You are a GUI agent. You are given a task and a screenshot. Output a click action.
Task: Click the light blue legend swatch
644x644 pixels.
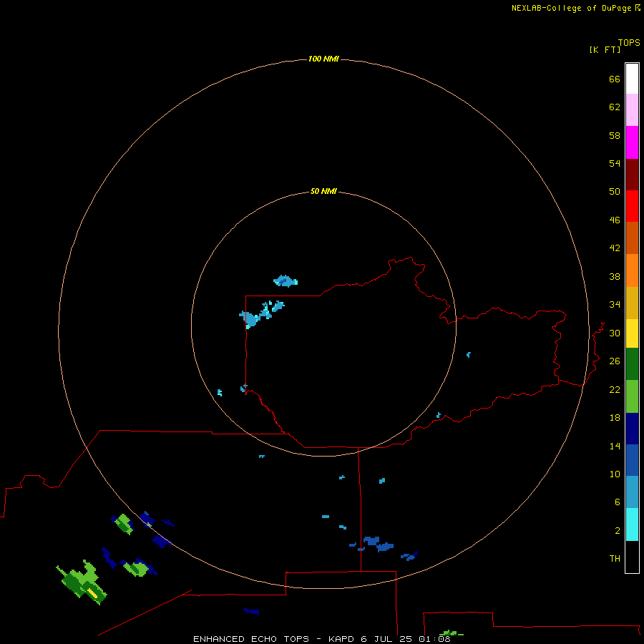click(632, 492)
